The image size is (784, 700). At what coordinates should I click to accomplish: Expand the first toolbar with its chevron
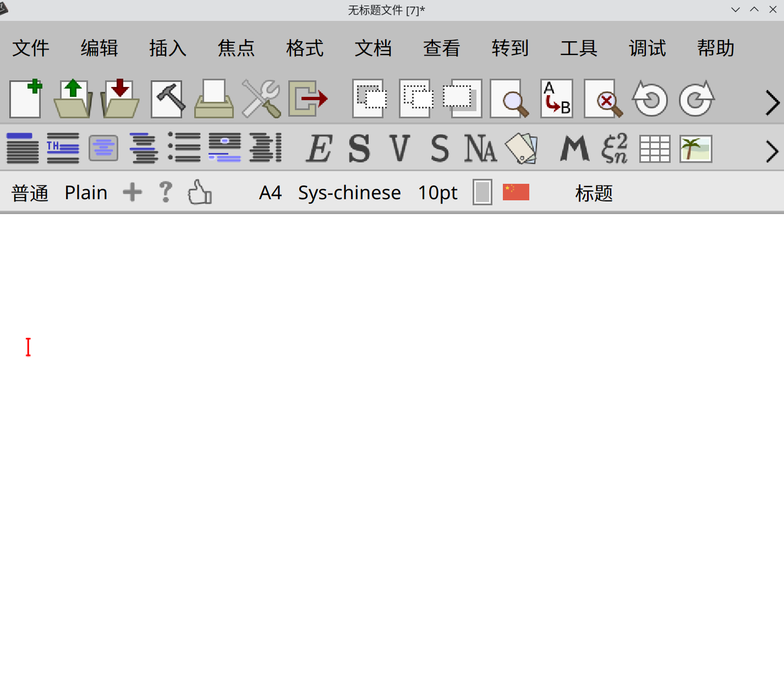pos(772,102)
